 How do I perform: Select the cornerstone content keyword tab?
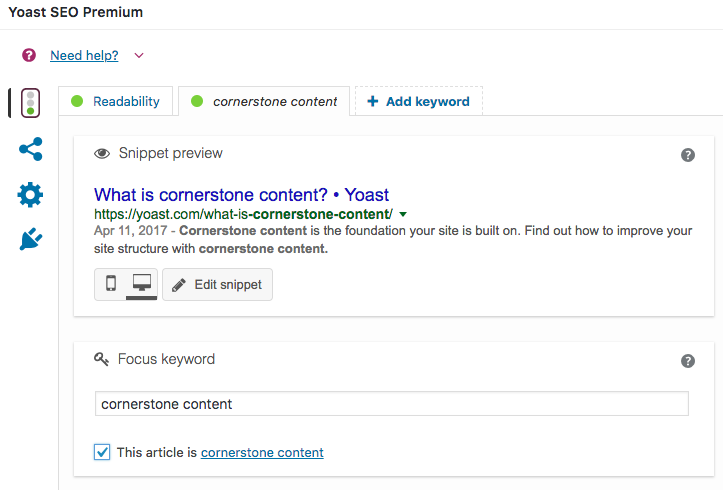coord(264,101)
